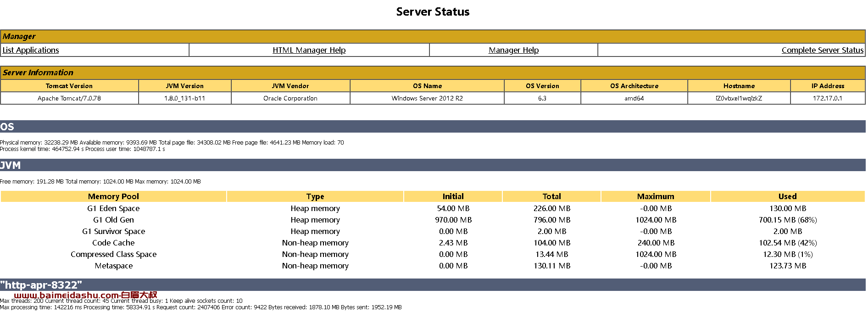Click Metaspace used 123.73 MB

788,266
